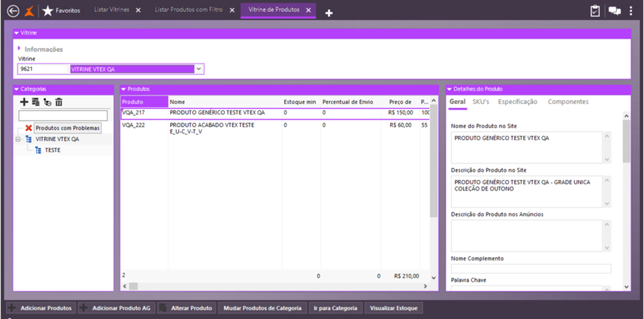The image size is (644, 319).
Task: Switch to Listar Vitrines tab
Action: 112,10
